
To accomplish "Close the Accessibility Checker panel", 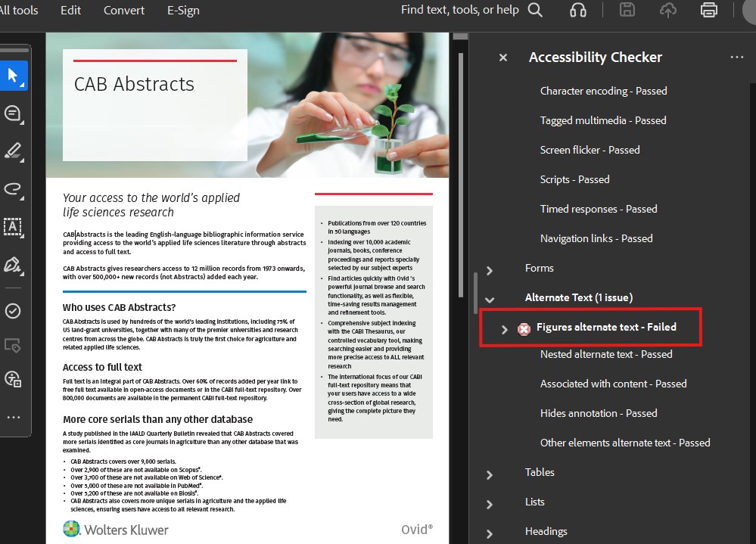I will [503, 58].
